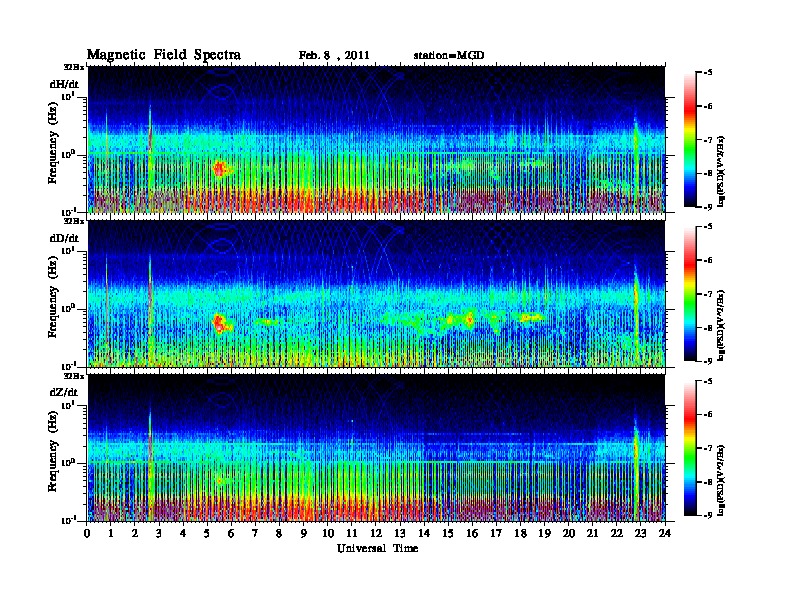
Task: Click hour "7" on the Universal Time axis
Action: (255, 533)
